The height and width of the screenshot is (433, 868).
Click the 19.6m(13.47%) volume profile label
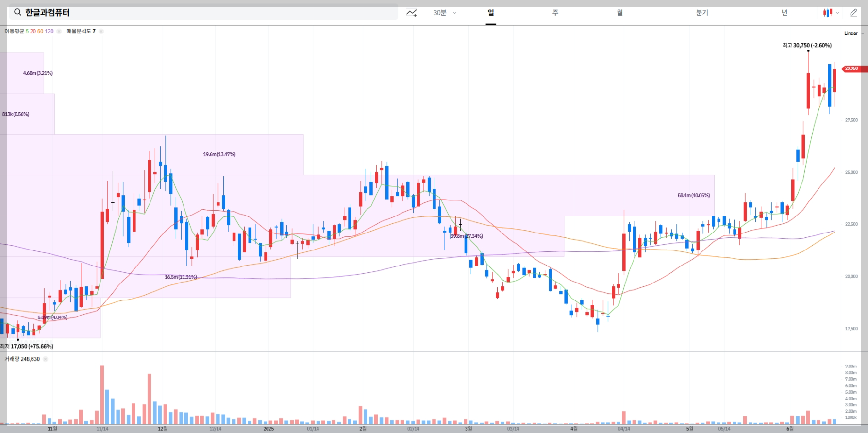[x=219, y=155]
